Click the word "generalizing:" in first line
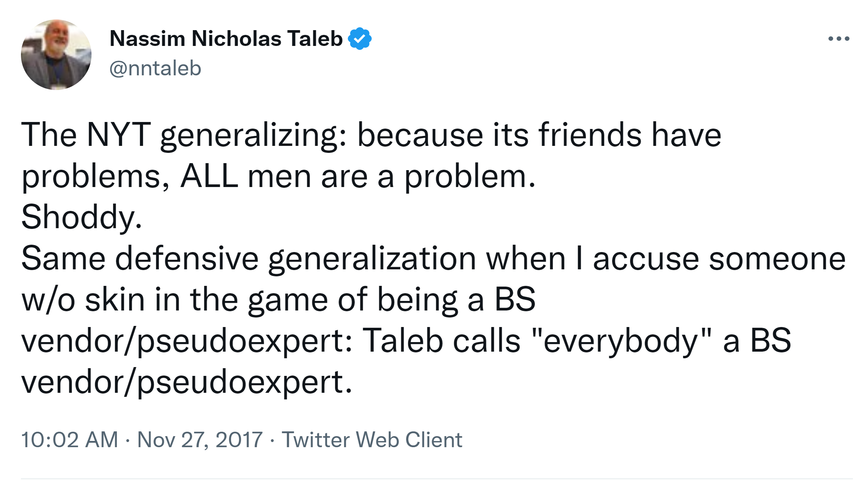 pyautogui.click(x=254, y=135)
